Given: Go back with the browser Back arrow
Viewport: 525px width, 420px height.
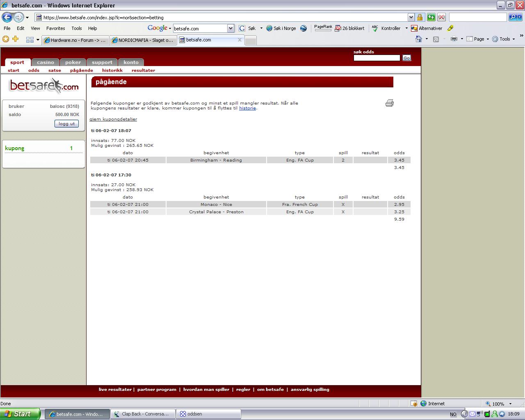Looking at the screenshot, I should tap(7, 17).
